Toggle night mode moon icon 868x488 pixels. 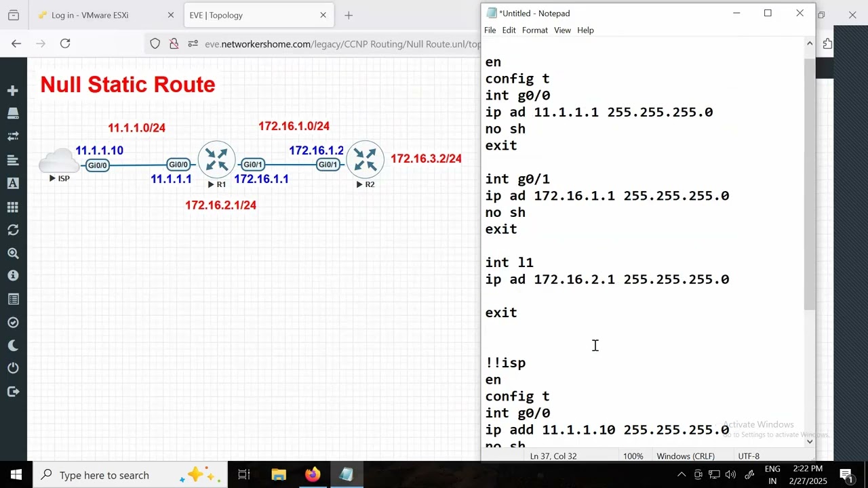(x=13, y=346)
